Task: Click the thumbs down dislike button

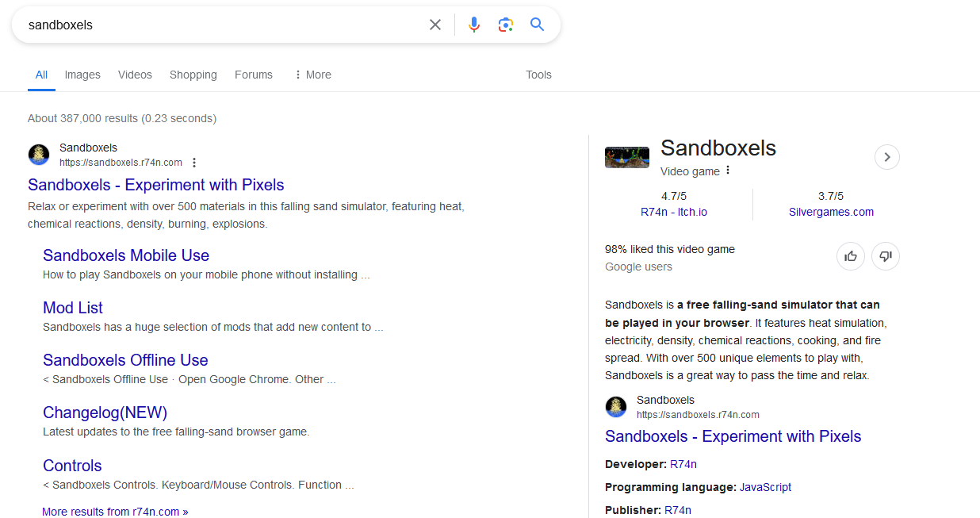Action: (886, 256)
